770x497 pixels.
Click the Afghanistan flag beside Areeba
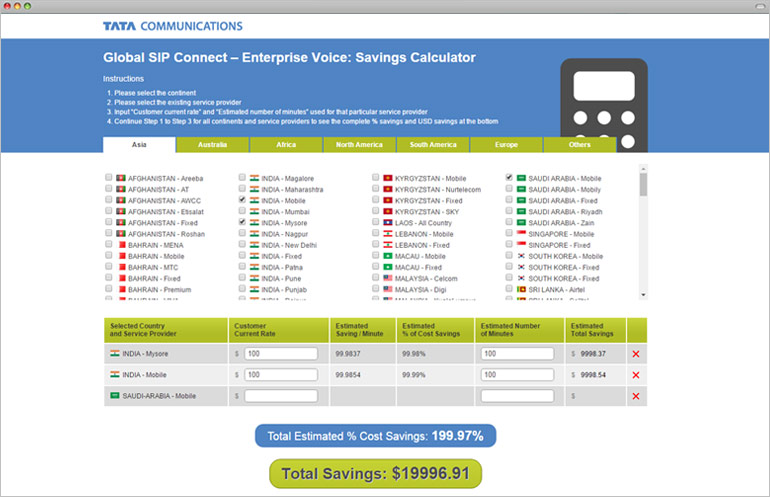point(120,178)
